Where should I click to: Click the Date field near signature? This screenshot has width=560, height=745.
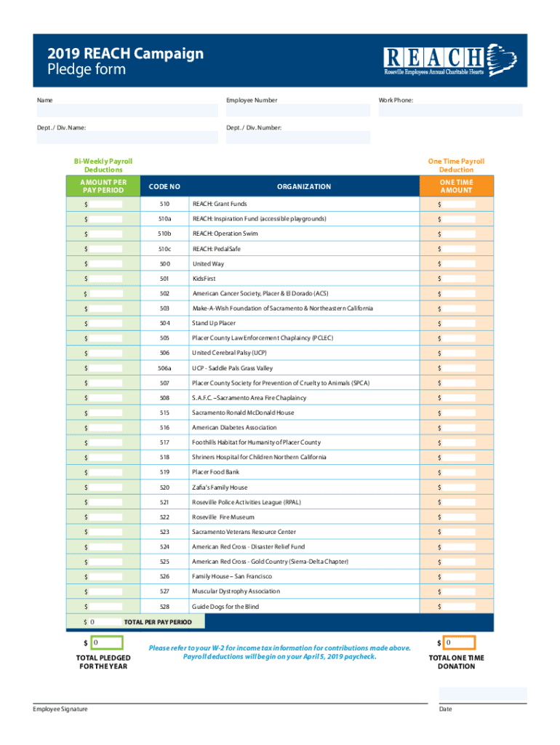(483, 694)
